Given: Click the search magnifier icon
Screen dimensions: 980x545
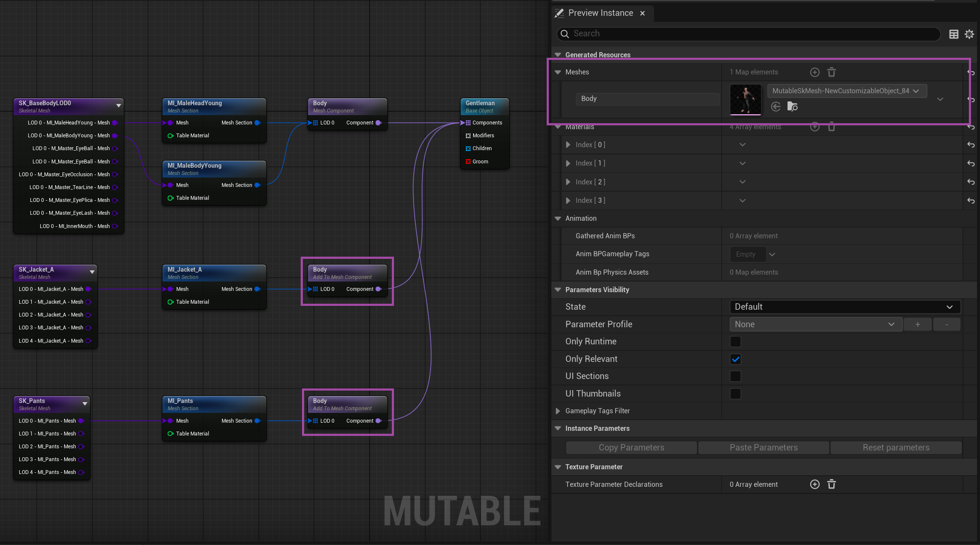Looking at the screenshot, I should [565, 34].
